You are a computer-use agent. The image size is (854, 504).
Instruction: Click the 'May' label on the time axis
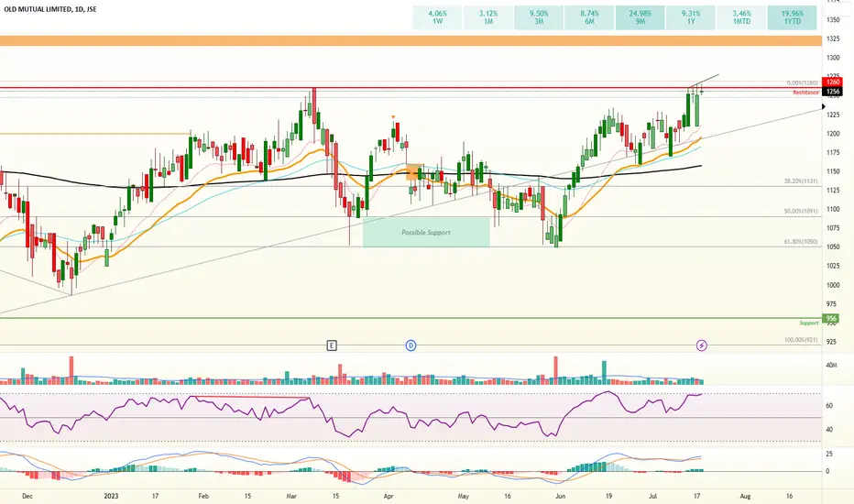click(463, 496)
